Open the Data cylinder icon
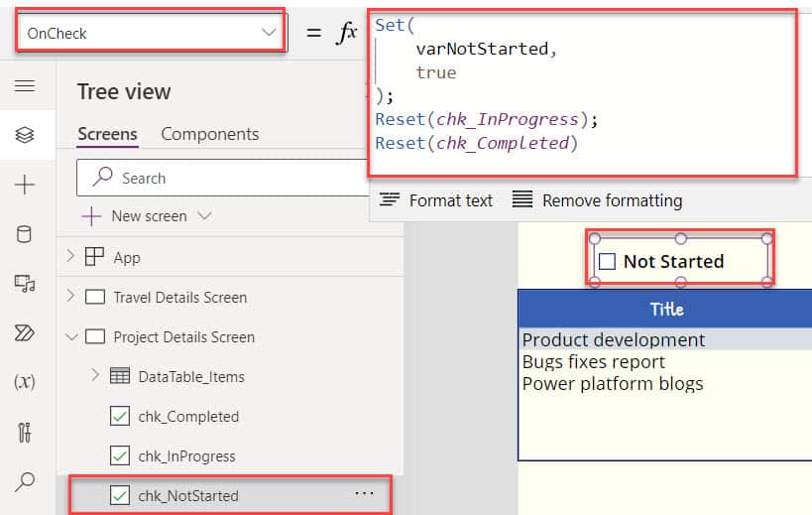812x515 pixels. pyautogui.click(x=24, y=234)
